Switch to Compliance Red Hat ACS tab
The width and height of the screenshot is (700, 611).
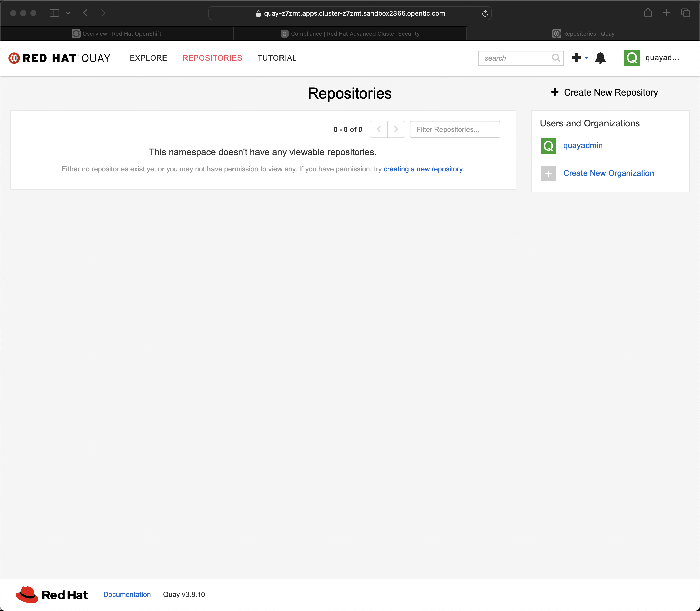pyautogui.click(x=350, y=33)
